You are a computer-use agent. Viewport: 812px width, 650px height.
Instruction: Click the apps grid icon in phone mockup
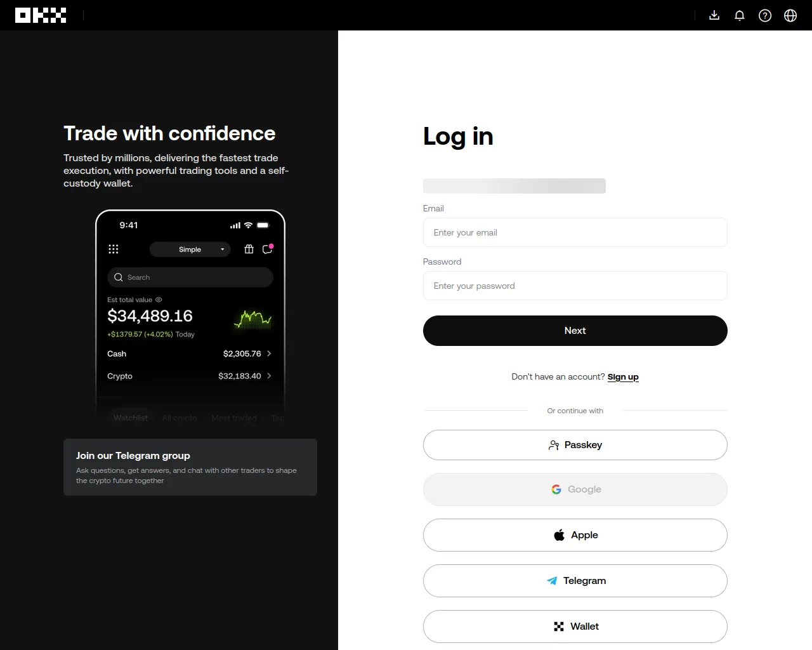click(114, 249)
